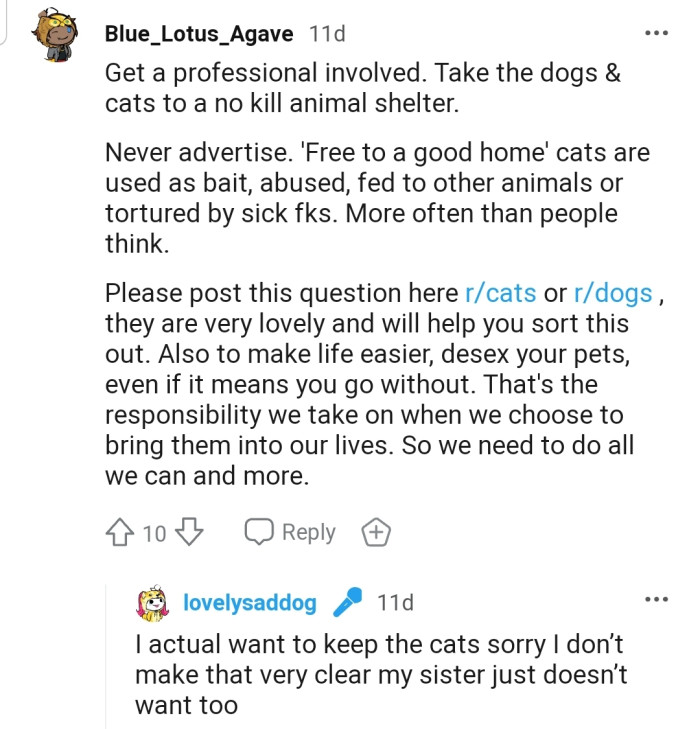This screenshot has width=700, height=729.
Task: Reply to Blue_Lotus_Agave's comment
Action: coord(291,532)
